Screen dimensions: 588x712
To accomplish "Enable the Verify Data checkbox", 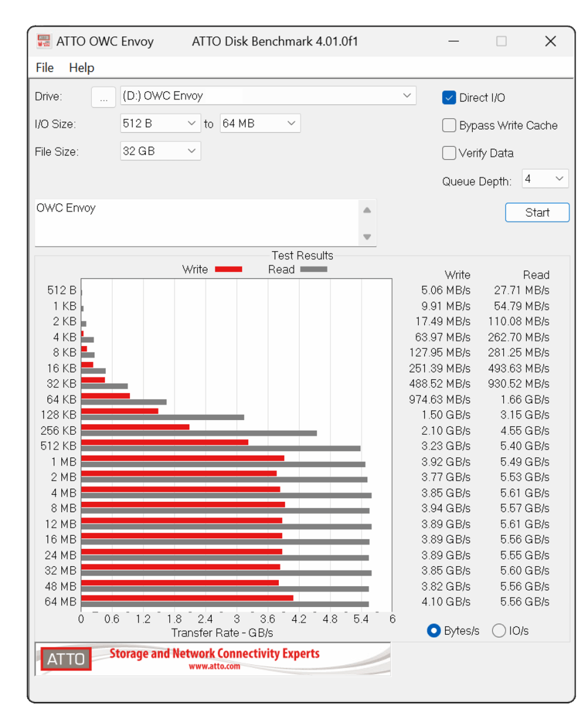I will pos(449,153).
